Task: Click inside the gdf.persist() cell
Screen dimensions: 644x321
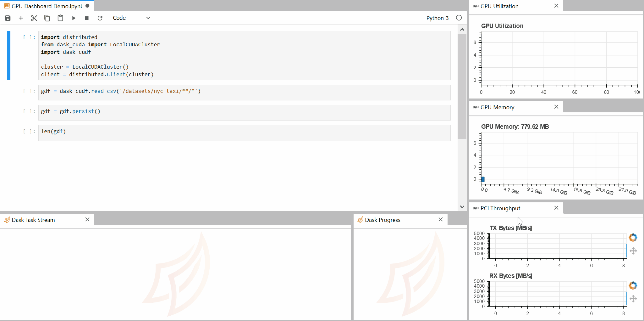Action: (244, 113)
